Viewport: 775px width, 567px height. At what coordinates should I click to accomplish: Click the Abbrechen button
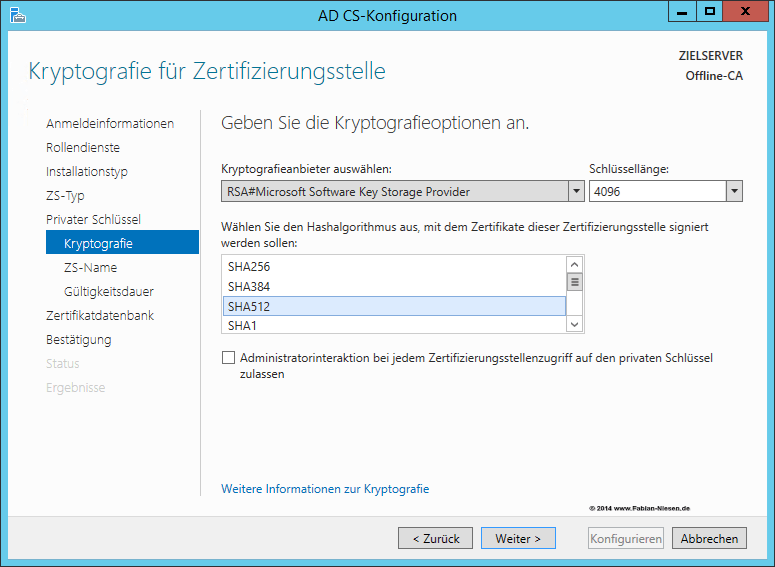pos(709,538)
